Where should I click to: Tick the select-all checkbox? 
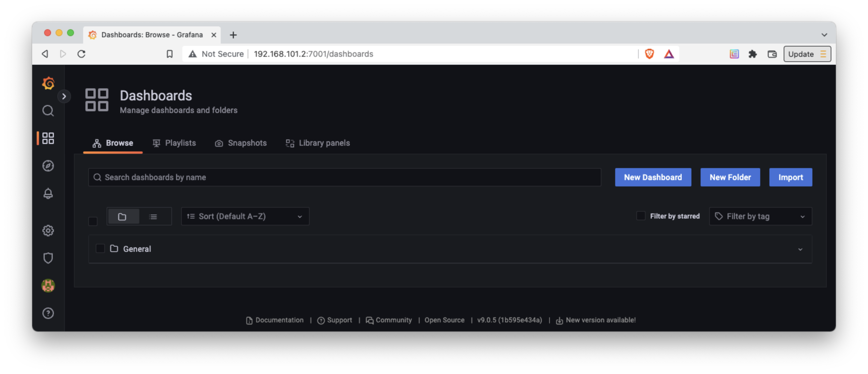coord(93,221)
